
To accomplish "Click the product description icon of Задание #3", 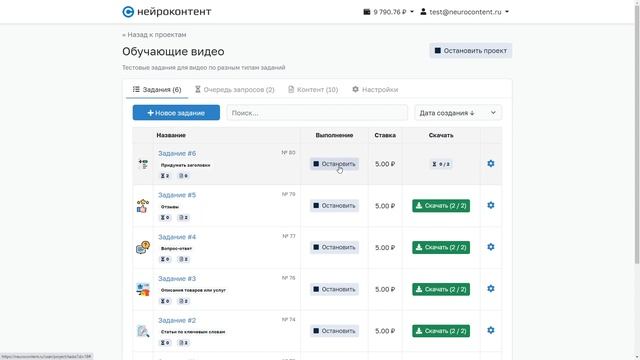I will pos(143,289).
